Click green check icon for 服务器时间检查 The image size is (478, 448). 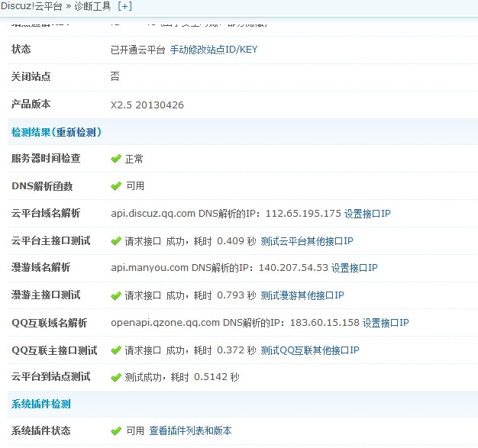116,159
